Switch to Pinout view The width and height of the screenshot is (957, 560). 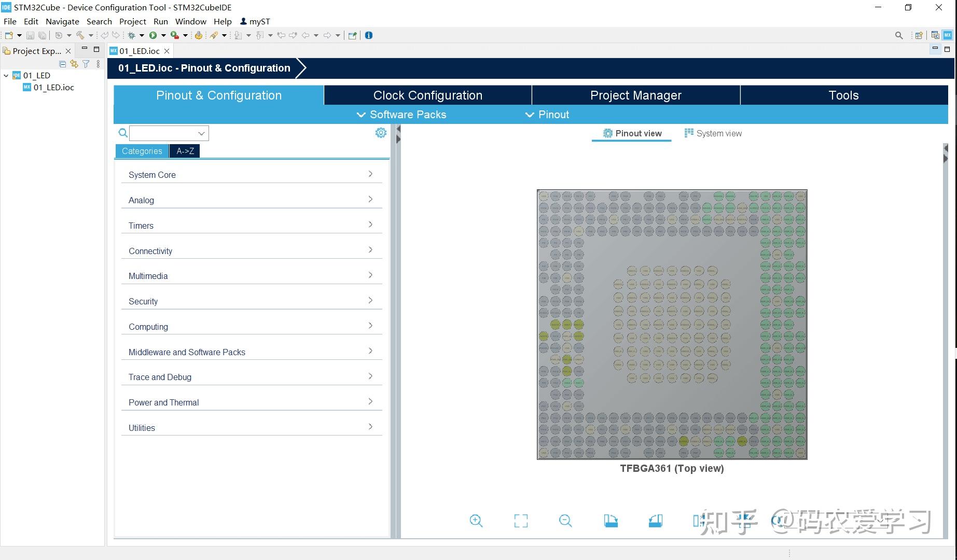[631, 133]
